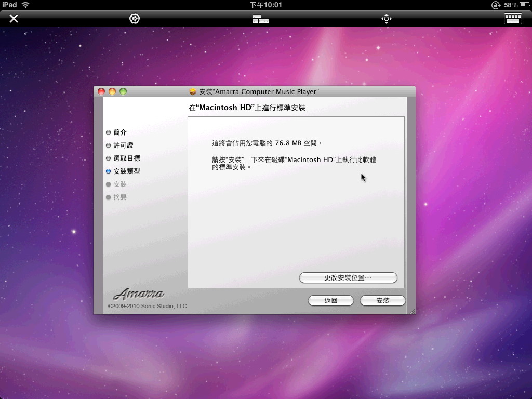Click the ©2009-2010 Sonic Studio, LLC text
The image size is (532, 399).
click(x=147, y=306)
